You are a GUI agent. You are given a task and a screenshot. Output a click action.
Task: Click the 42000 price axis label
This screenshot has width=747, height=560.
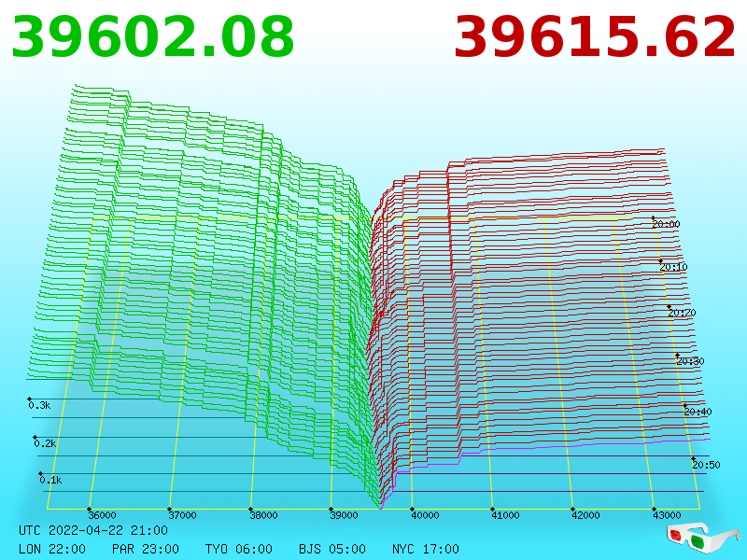tap(586, 515)
